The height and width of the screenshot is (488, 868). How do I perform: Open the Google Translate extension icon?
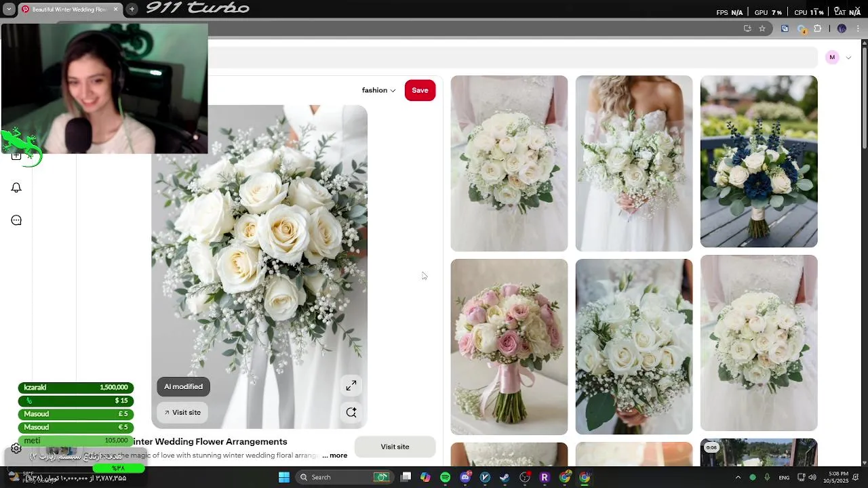[785, 28]
